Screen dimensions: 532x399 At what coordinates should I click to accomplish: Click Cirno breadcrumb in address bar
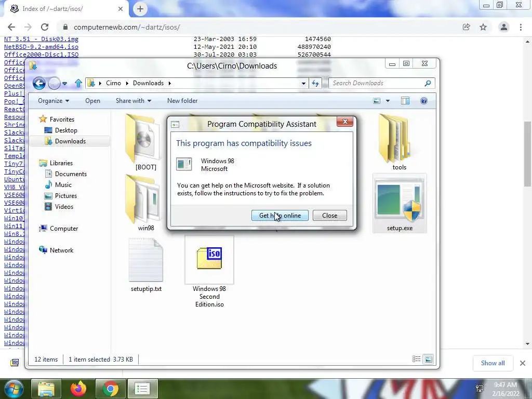[x=113, y=83]
